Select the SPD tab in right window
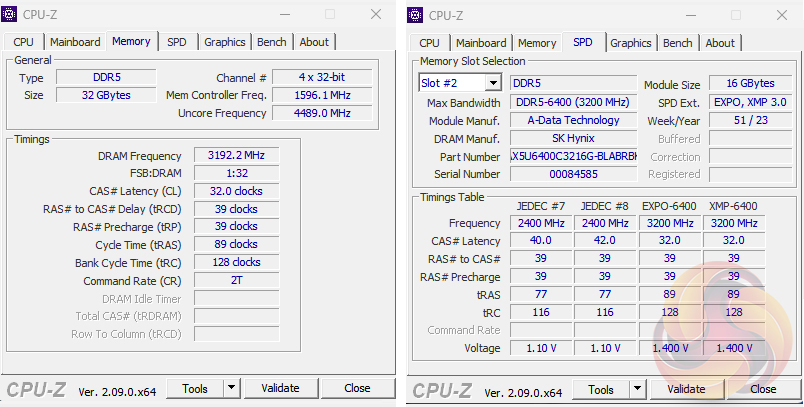Image resolution: width=804 pixels, height=407 pixels. coord(583,42)
